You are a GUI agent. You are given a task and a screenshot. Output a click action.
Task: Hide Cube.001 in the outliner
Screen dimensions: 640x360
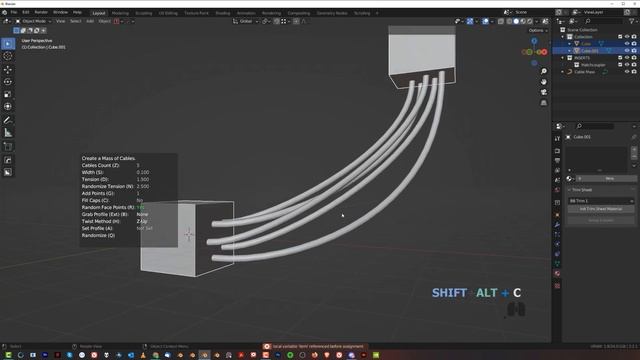click(x=627, y=51)
